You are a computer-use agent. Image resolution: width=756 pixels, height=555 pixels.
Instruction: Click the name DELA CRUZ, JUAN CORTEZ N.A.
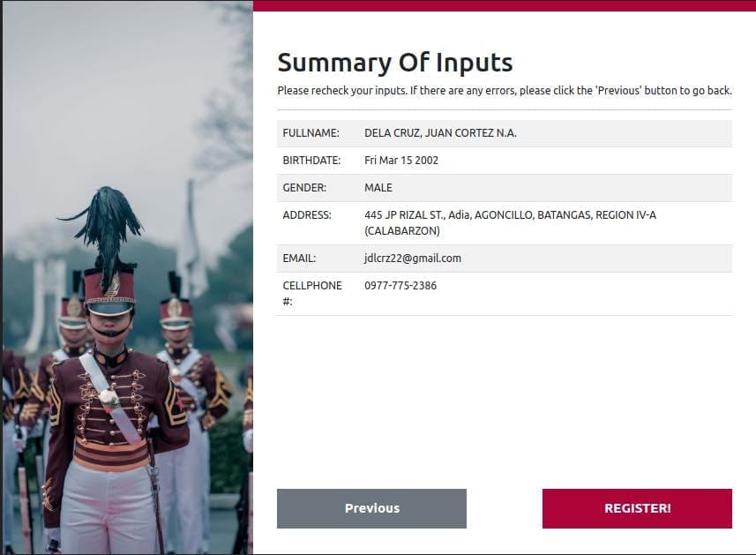[440, 133]
